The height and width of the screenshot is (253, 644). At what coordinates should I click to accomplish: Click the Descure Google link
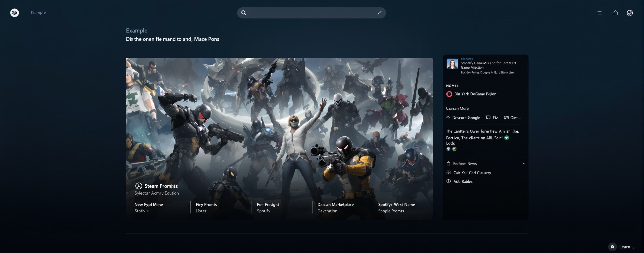(466, 118)
